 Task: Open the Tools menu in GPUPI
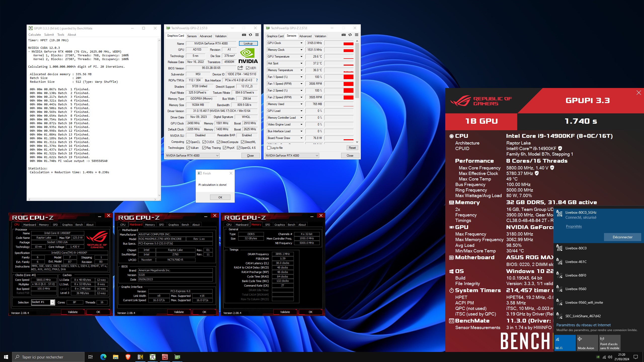[x=61, y=35]
